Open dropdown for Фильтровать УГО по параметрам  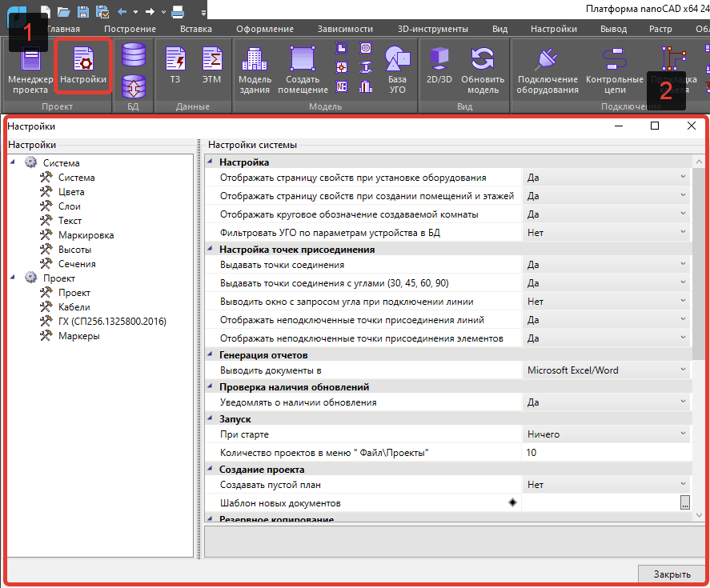683,233
